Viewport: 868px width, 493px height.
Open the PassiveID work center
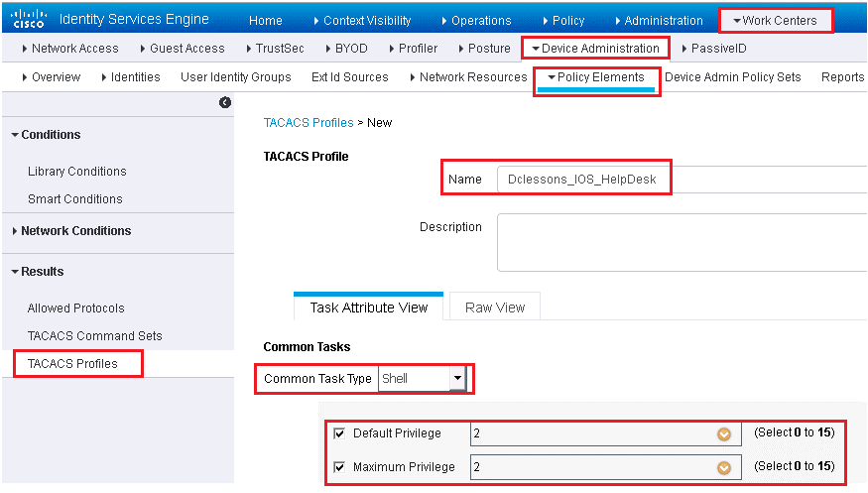(x=714, y=49)
